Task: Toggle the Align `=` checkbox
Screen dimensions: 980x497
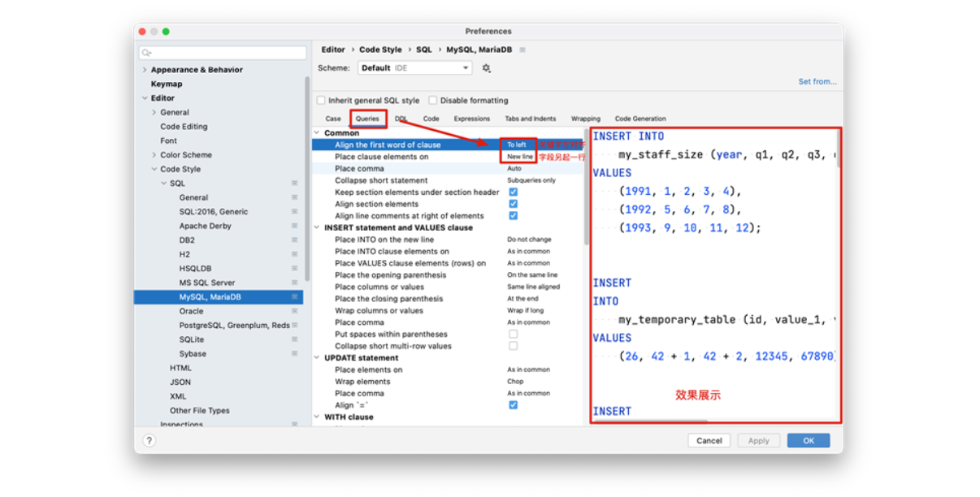Action: point(514,405)
